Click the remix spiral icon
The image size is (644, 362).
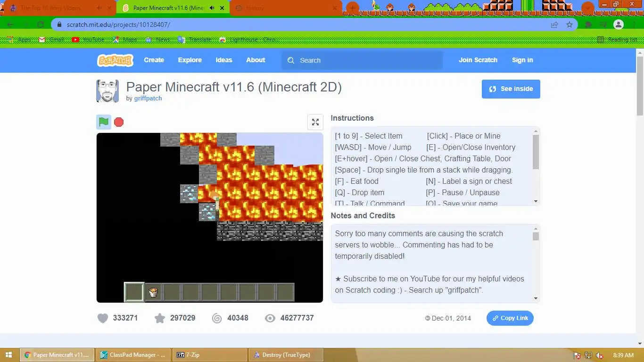coord(217,318)
